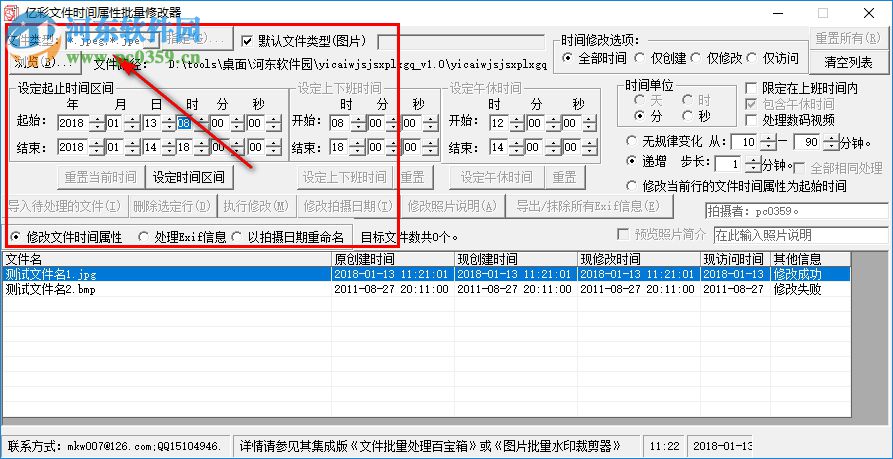The height and width of the screenshot is (459, 893).
Task: Click the 原创建时间 column header
Action: (x=393, y=259)
